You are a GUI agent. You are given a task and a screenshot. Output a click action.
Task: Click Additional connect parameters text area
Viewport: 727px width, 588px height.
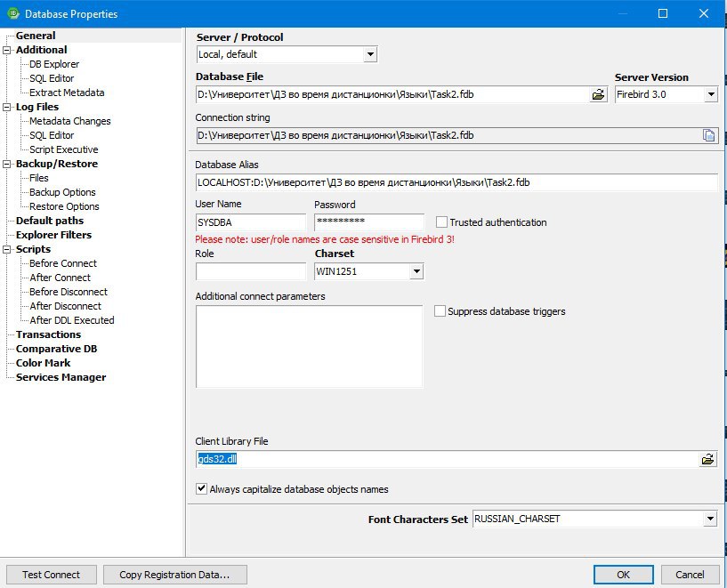[x=310, y=346]
